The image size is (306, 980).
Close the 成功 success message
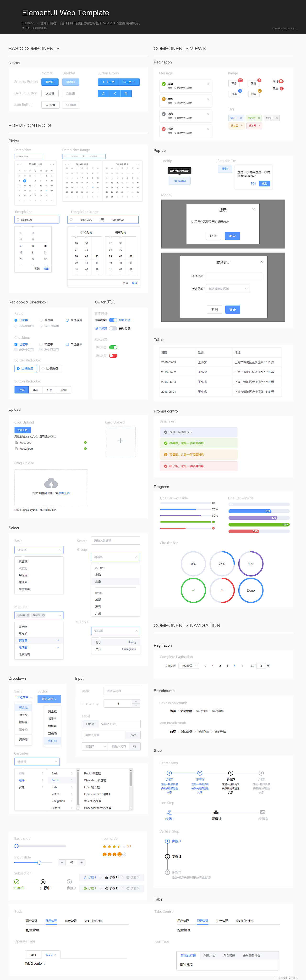(x=208, y=84)
